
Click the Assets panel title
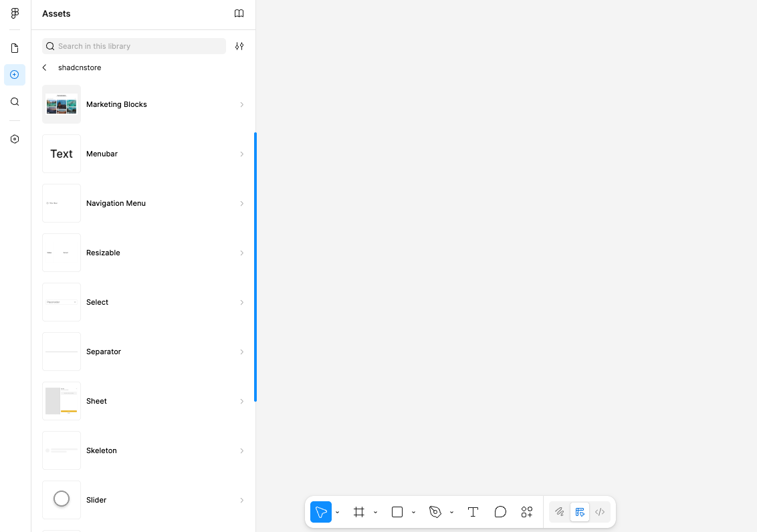pos(56,13)
